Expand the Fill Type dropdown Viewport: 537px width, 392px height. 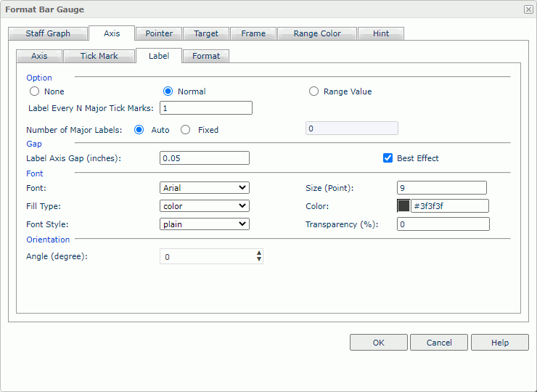coord(204,206)
